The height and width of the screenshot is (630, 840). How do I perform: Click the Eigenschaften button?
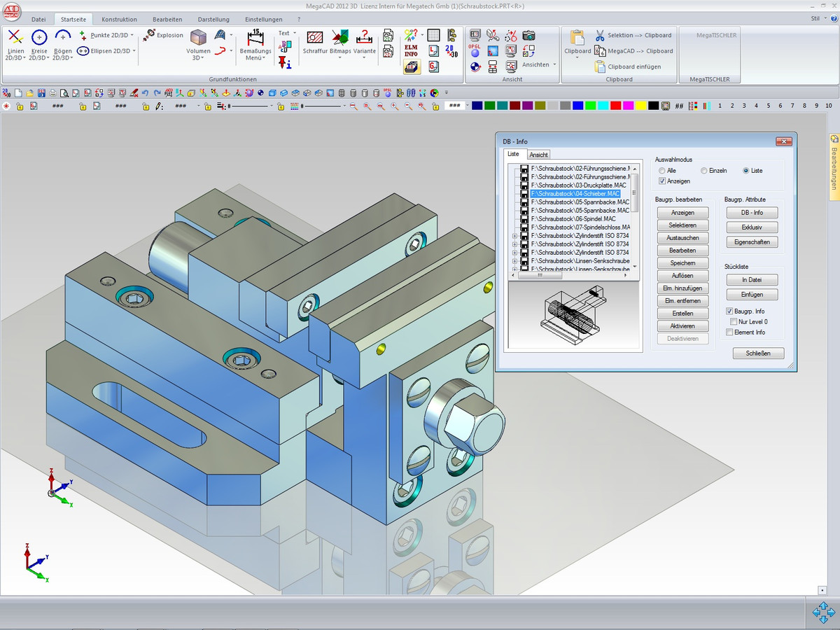tap(752, 242)
